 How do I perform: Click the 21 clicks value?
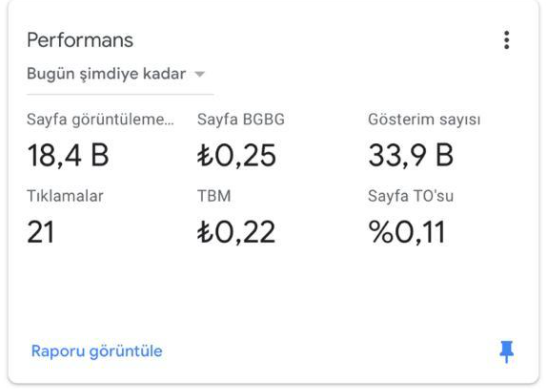point(41,232)
